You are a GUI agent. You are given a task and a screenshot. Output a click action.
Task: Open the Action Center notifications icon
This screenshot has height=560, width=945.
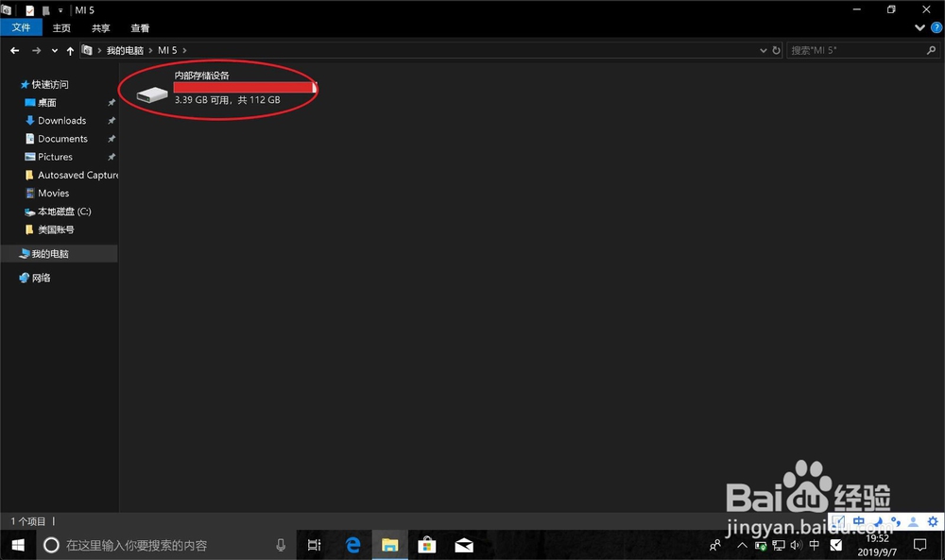click(x=919, y=546)
